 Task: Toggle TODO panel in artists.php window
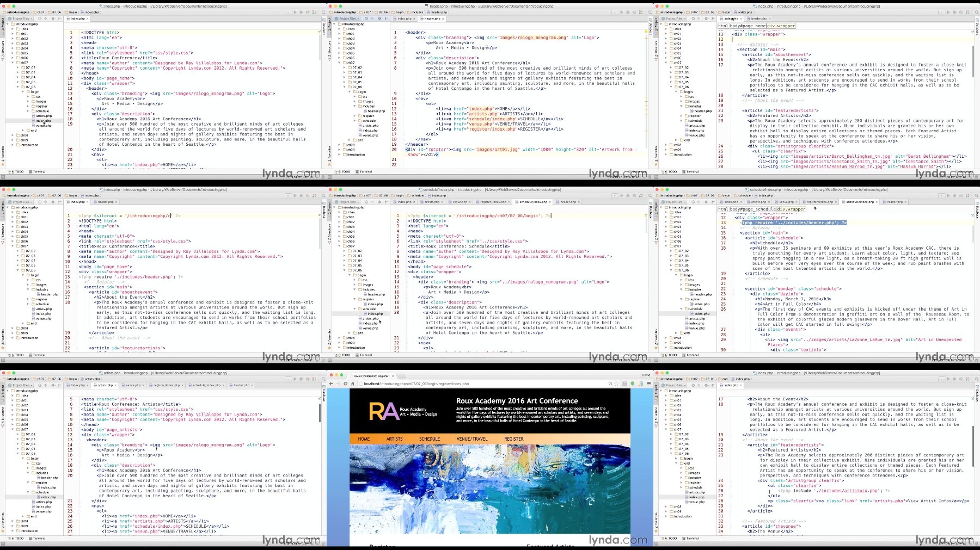coord(17,538)
